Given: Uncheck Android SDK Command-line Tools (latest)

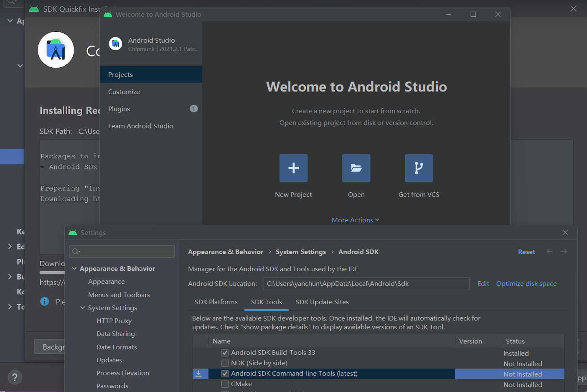Looking at the screenshot, I should tap(225, 374).
